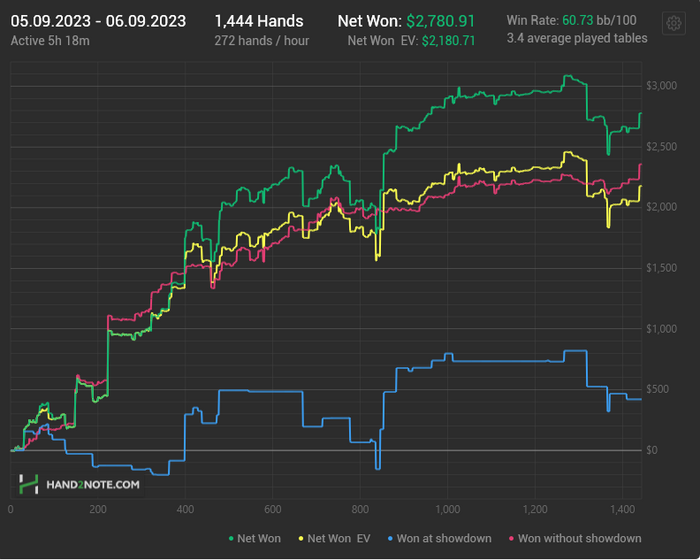This screenshot has width=700, height=560.
Task: Click the 1,444 Hands total
Action: point(259,21)
